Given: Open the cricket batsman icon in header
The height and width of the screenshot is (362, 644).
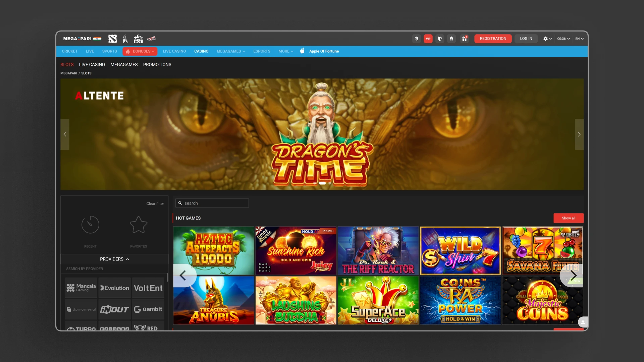Looking at the screenshot, I should (x=125, y=39).
